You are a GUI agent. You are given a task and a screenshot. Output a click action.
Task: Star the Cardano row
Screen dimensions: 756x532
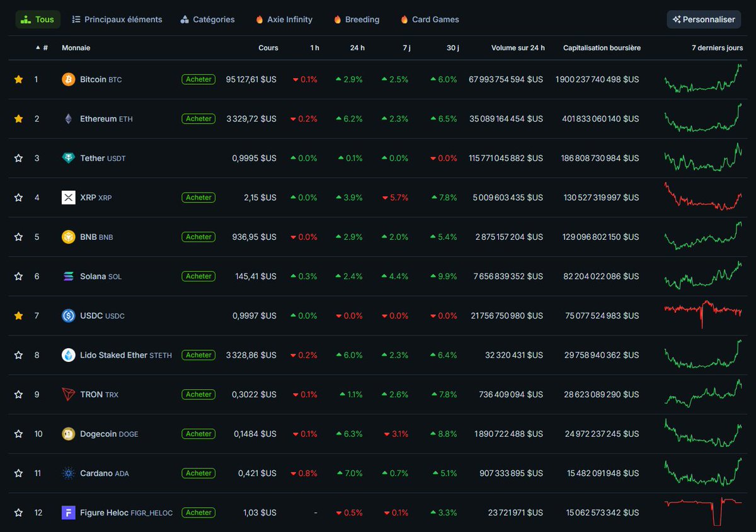(x=18, y=473)
